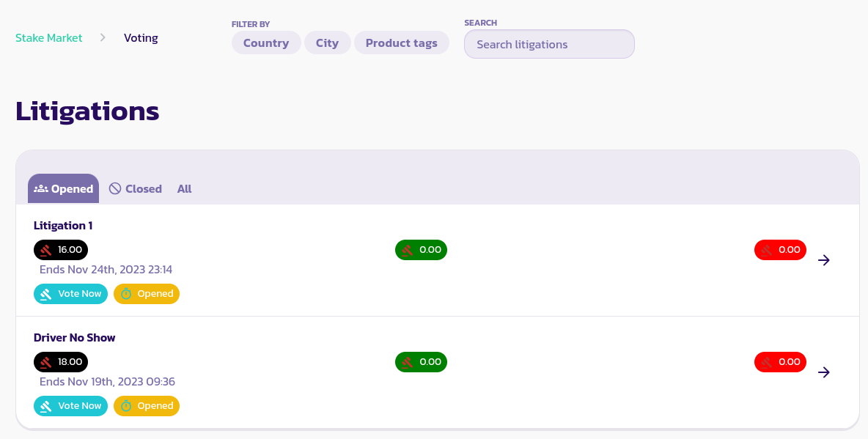Image resolution: width=868 pixels, height=439 pixels.
Task: Show the All litigations tab
Action: click(x=184, y=189)
